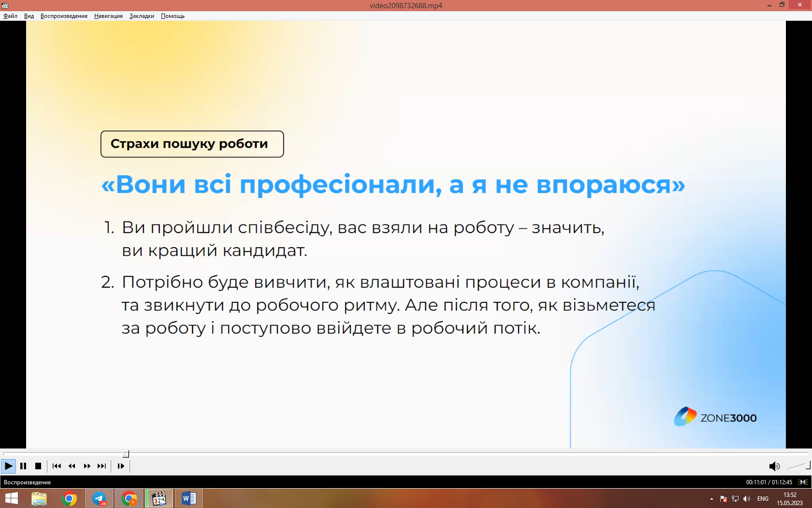The image size is (812, 508).
Task: Restore down the media player window
Action: click(782, 5)
